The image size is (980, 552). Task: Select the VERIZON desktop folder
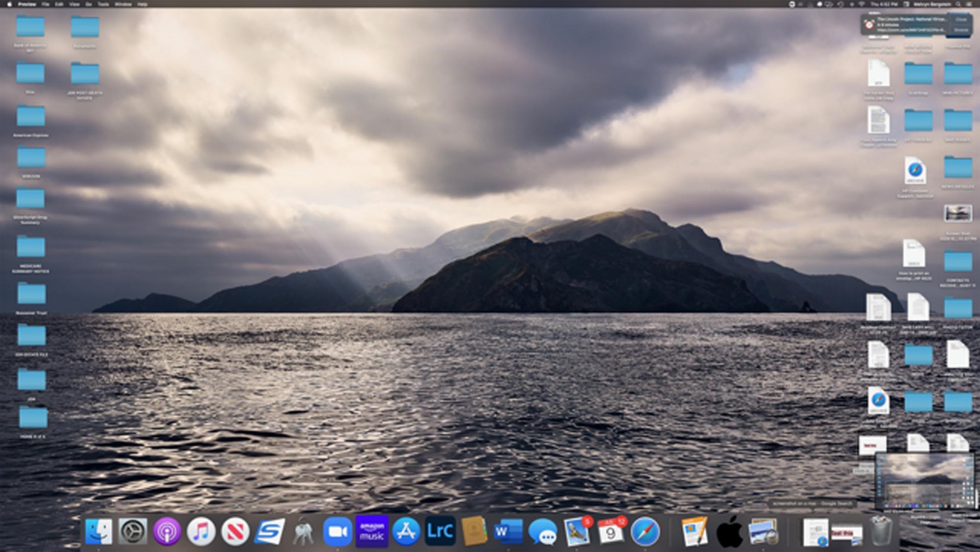click(31, 162)
